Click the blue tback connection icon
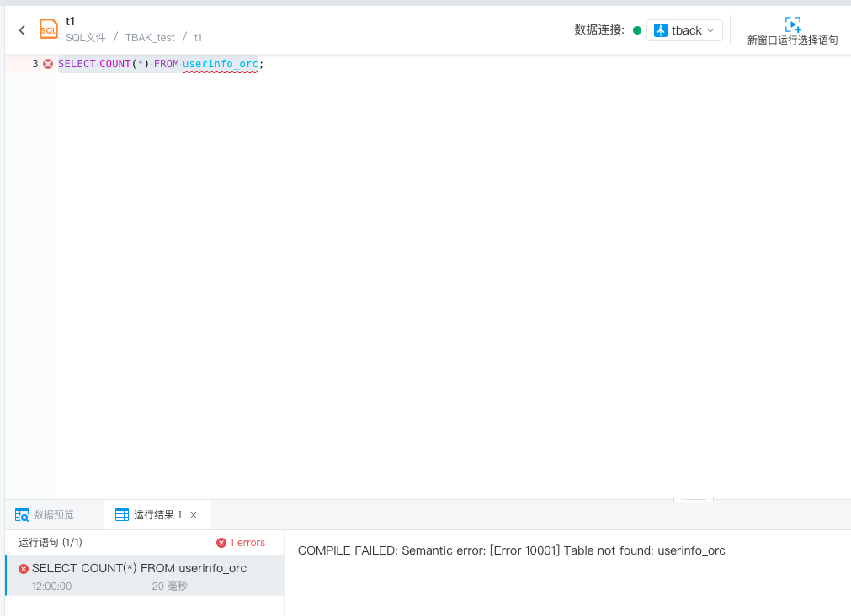The width and height of the screenshot is (851, 616). [661, 30]
